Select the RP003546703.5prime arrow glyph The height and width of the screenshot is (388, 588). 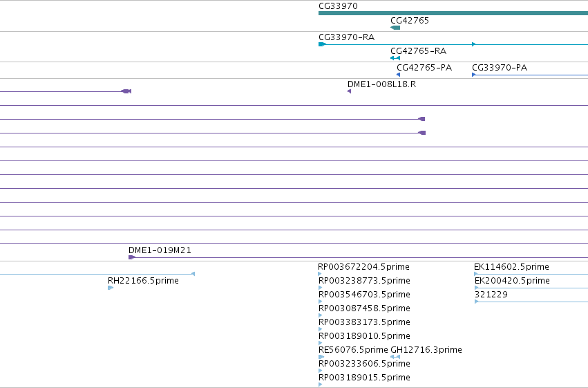pos(320,302)
